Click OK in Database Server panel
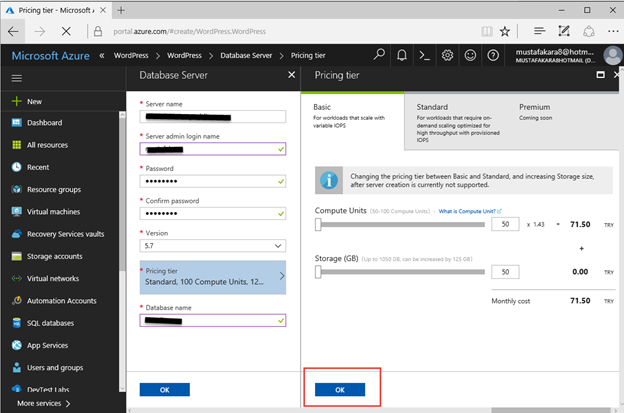The width and height of the screenshot is (624, 413). click(164, 390)
